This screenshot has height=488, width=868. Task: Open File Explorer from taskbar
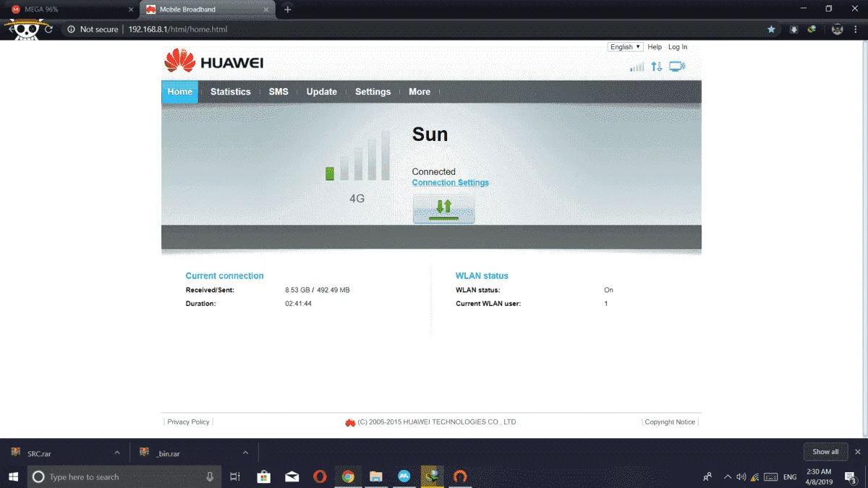coord(375,476)
